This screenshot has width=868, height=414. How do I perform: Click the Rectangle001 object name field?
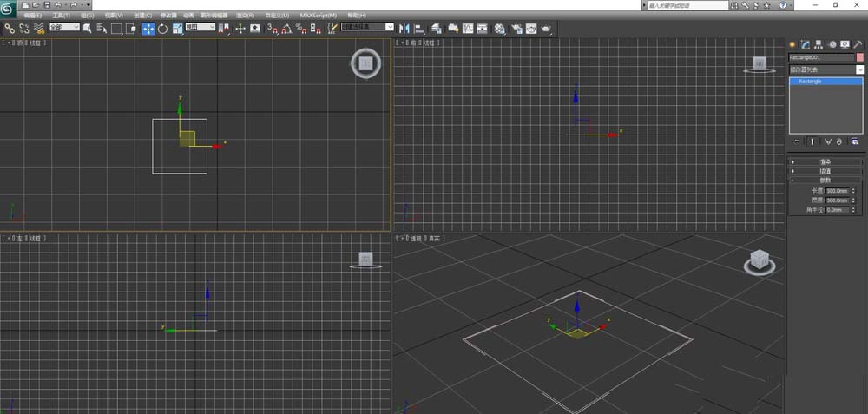820,57
